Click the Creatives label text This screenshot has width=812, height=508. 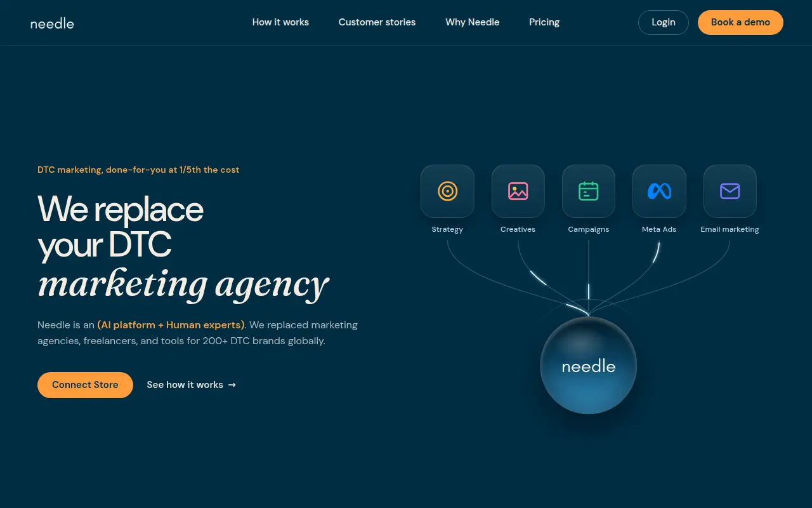[518, 229]
